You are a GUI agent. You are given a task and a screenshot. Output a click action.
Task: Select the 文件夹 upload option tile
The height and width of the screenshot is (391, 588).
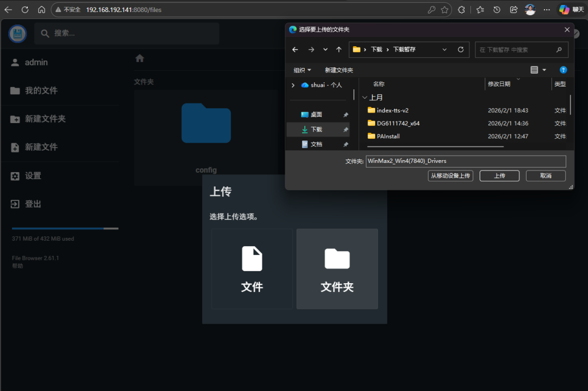336,268
